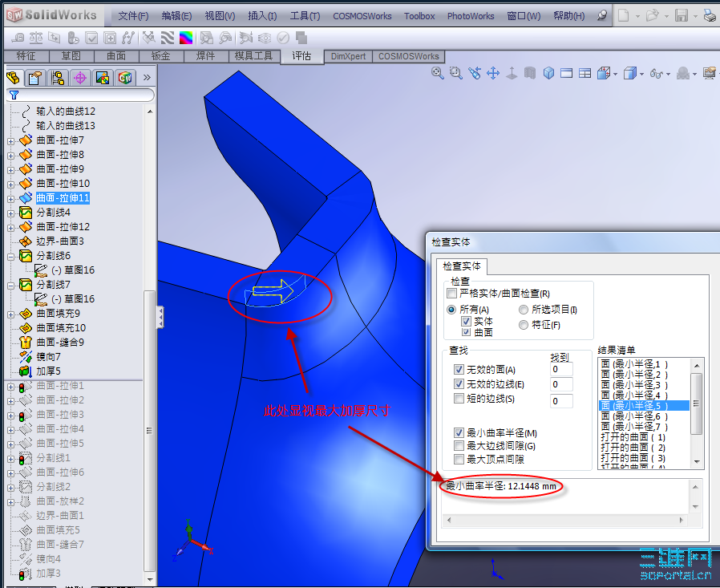Switch to the 曲面 tab
The height and width of the screenshot is (588, 720).
116,56
